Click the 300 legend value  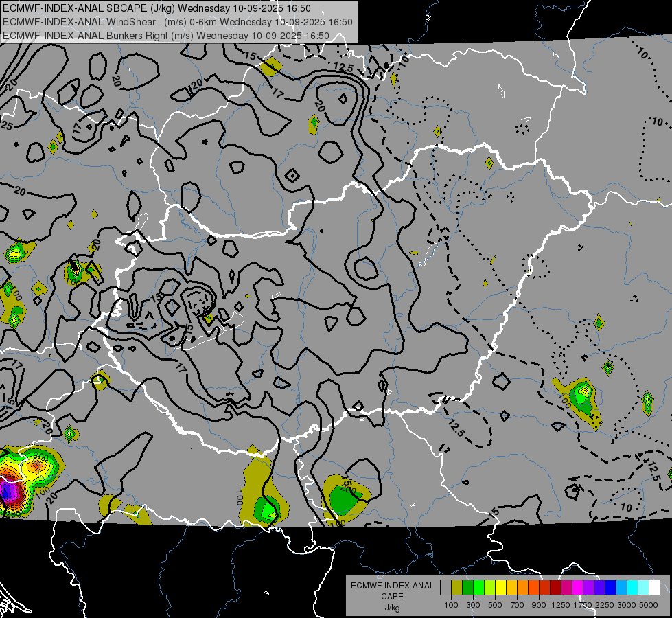(x=473, y=605)
